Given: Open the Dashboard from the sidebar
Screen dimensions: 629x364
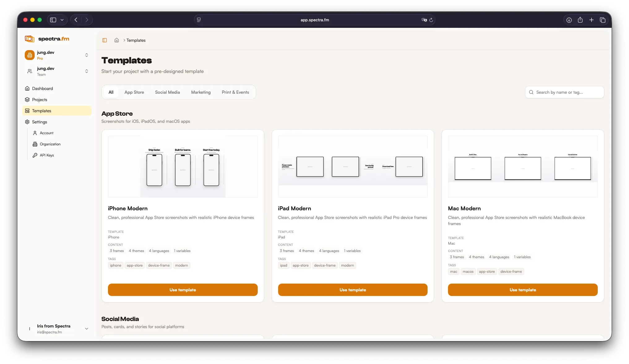Looking at the screenshot, I should pos(42,88).
